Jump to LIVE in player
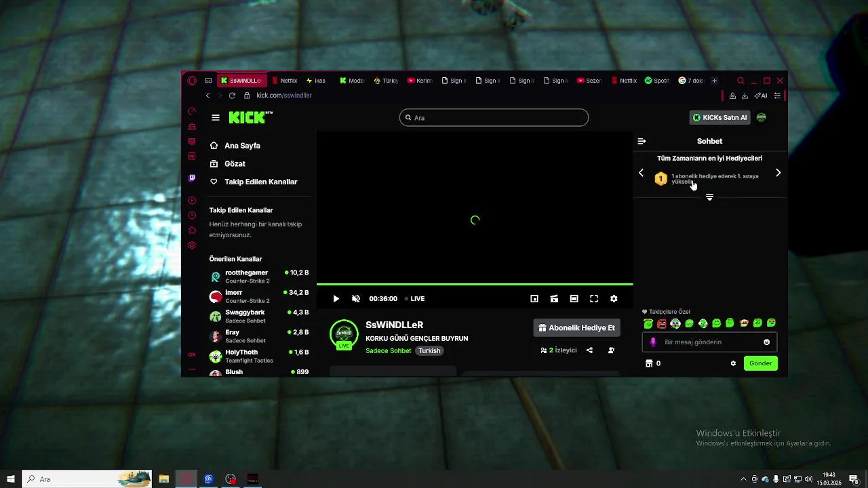Viewport: 868px width, 488px height. coord(414,299)
